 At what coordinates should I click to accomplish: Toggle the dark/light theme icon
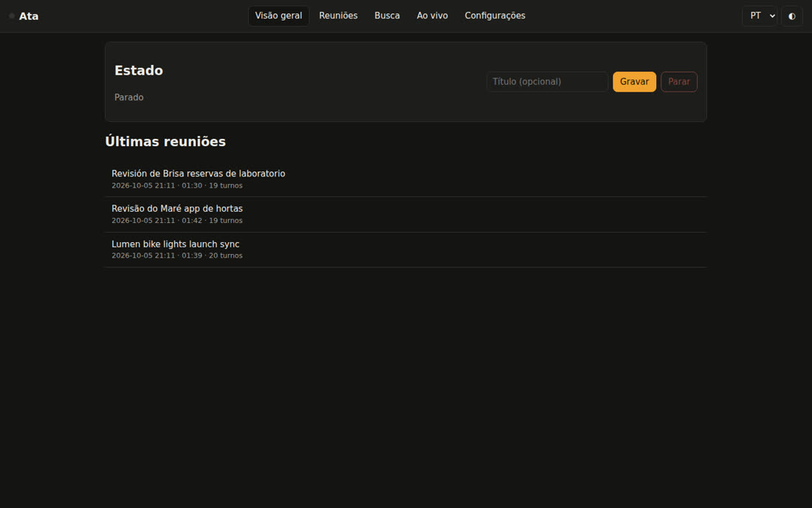tap(791, 16)
